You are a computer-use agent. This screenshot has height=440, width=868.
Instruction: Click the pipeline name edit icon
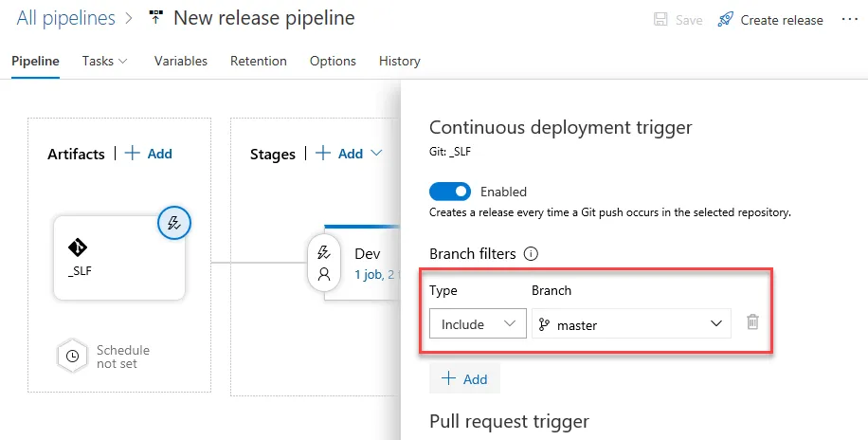coord(156,19)
